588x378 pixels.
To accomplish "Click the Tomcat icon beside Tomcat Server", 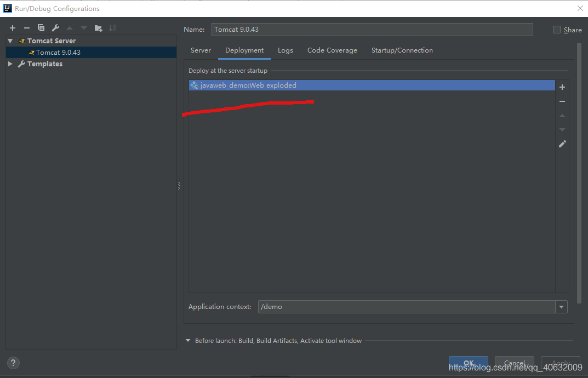I will coord(22,41).
